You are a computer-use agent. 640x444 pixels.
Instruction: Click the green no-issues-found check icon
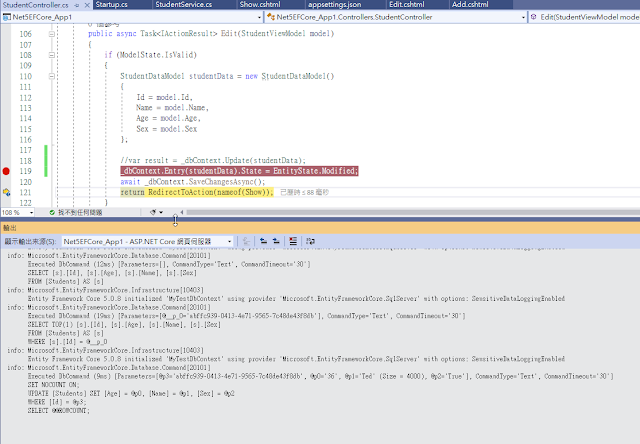[52, 212]
